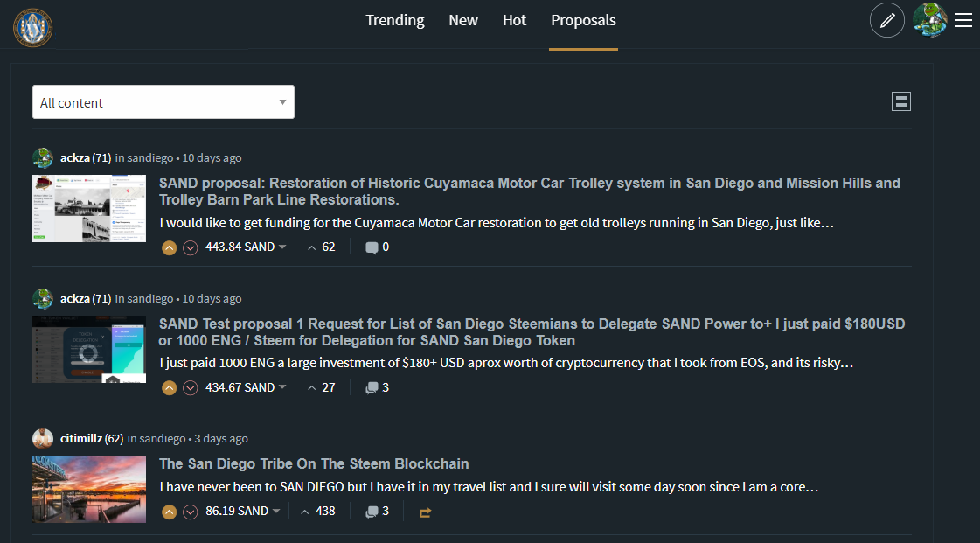The width and height of the screenshot is (980, 543).
Task: Open sandiego tag on citimillz post
Action: [x=163, y=439]
